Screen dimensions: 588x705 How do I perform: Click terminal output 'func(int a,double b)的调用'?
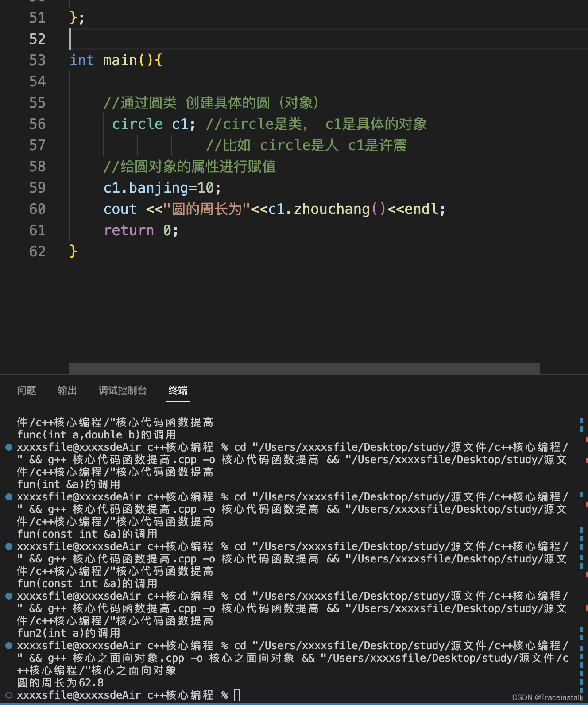97,435
